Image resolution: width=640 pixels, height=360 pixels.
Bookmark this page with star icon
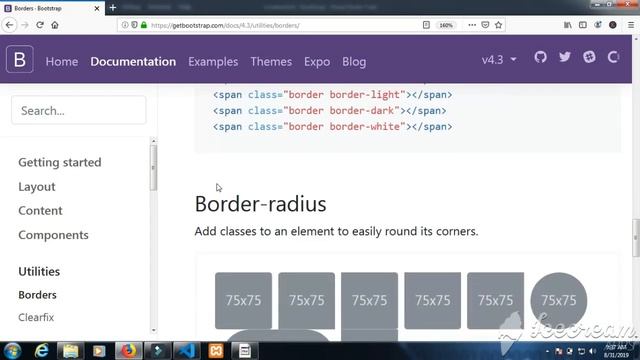(498, 25)
